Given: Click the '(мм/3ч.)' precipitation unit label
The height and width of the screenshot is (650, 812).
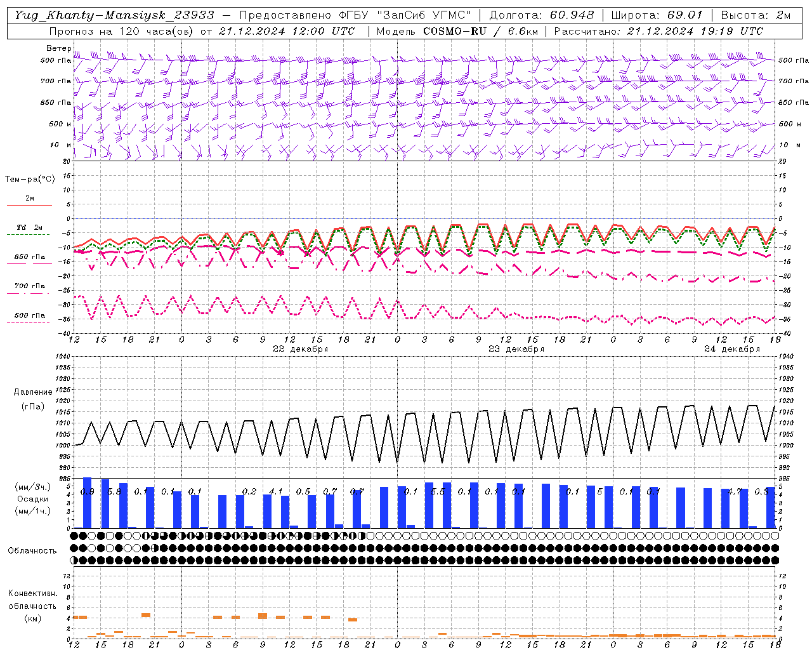Looking at the screenshot, I should tap(33, 487).
